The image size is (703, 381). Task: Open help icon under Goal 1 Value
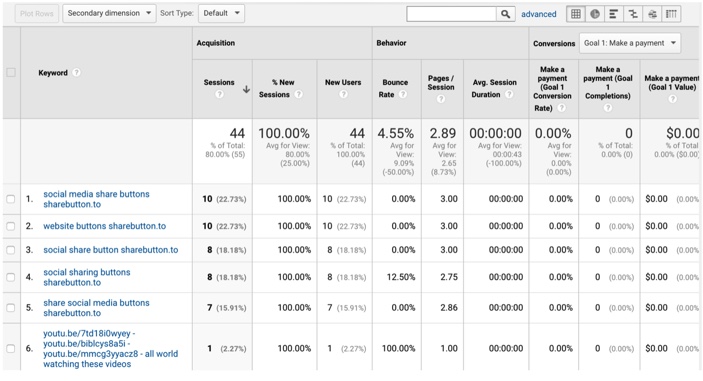[x=672, y=99]
